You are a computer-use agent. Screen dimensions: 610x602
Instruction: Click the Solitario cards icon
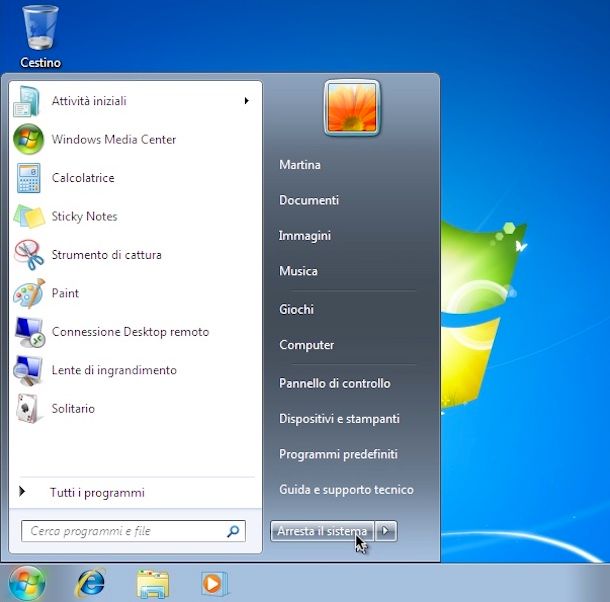point(28,408)
